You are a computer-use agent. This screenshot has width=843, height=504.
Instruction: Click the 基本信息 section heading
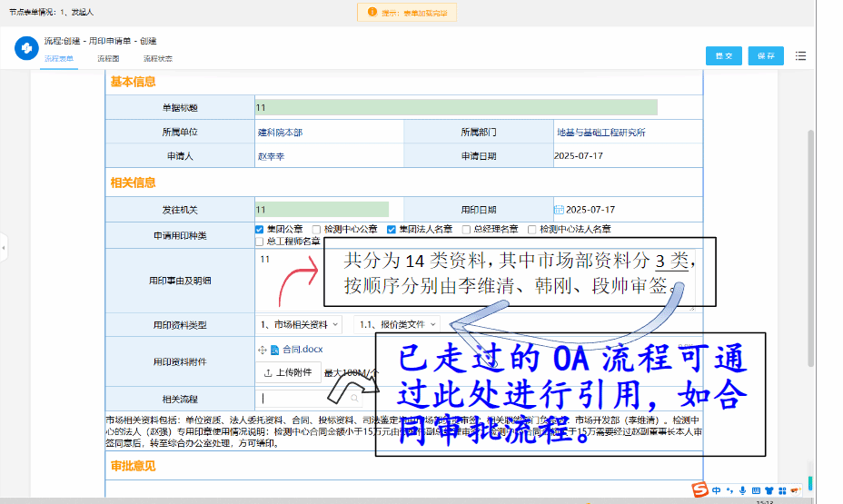click(x=133, y=82)
